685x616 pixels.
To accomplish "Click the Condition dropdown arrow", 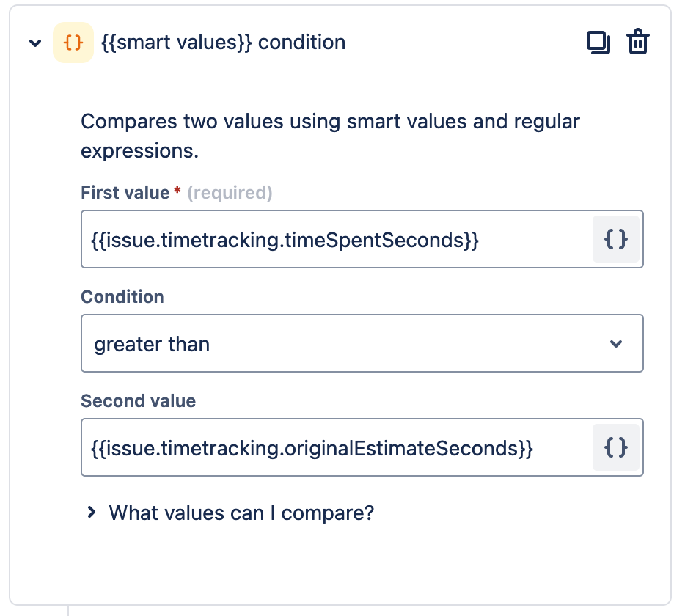I will click(x=616, y=343).
